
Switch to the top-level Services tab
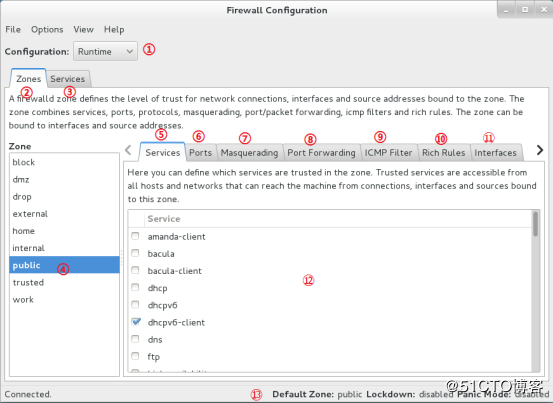[x=68, y=79]
